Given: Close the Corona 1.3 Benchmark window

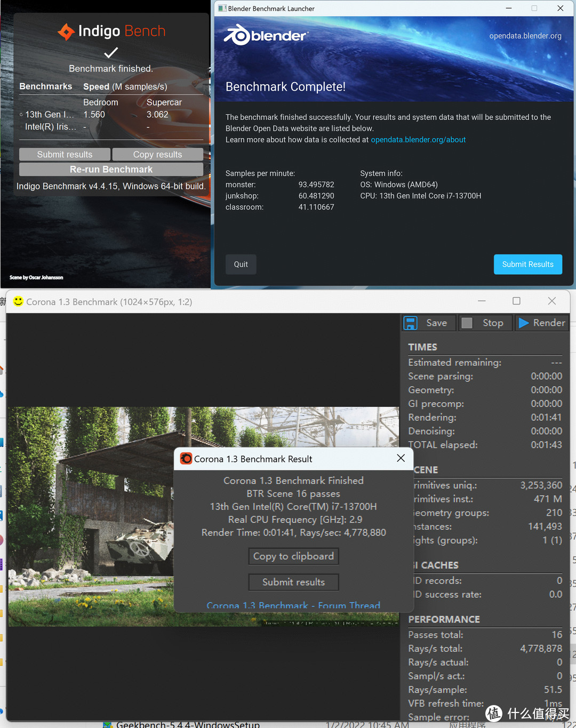Looking at the screenshot, I should (x=552, y=301).
